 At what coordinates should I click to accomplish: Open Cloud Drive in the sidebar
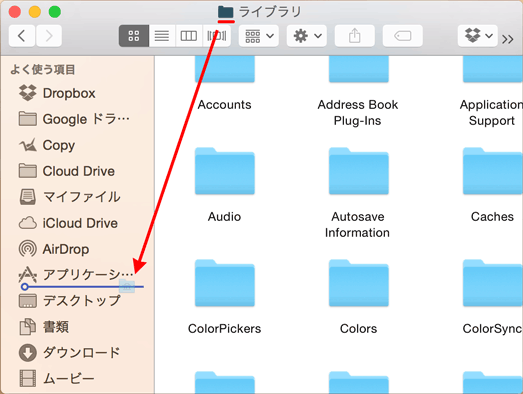click(77, 171)
